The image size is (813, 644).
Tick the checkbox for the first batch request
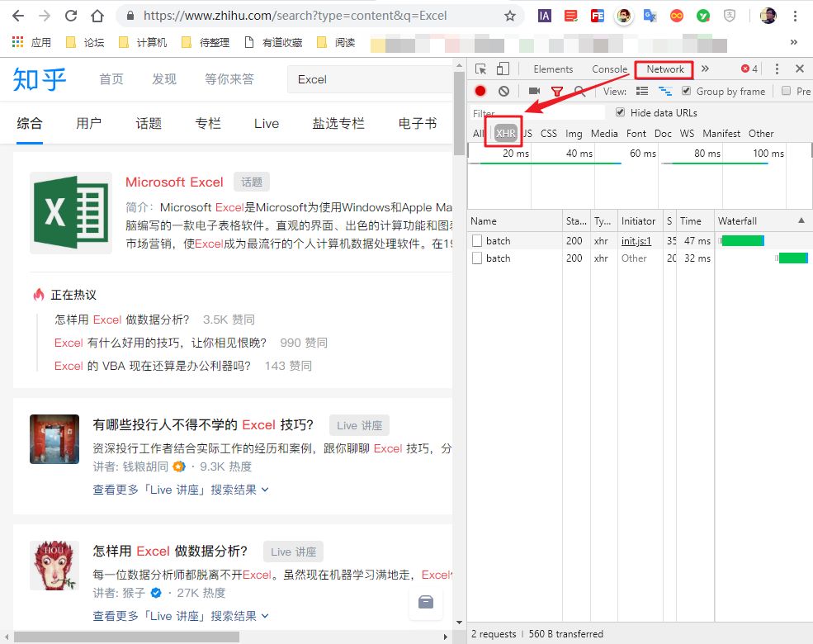(x=477, y=240)
